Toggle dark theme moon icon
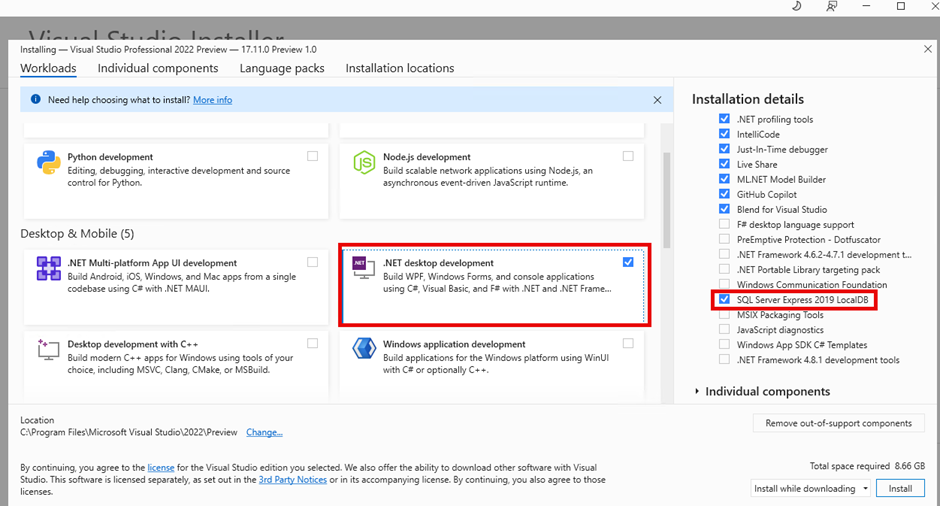The height and width of the screenshot is (506, 940). [797, 6]
